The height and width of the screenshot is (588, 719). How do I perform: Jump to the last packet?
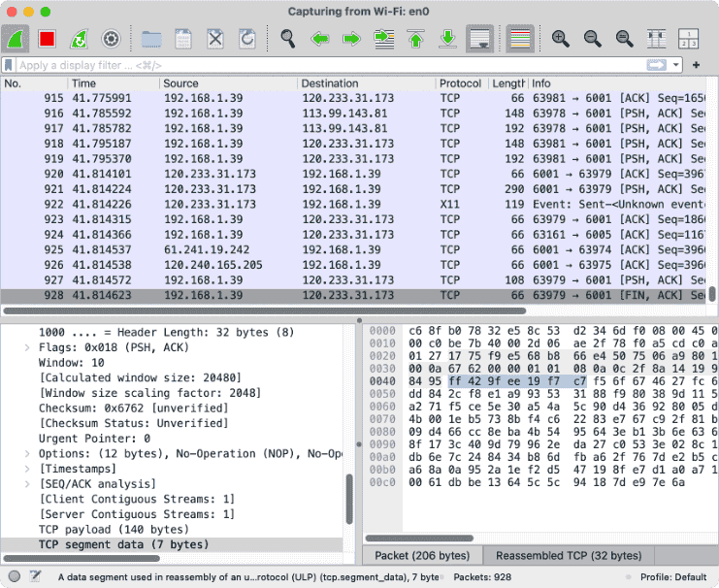tap(447, 39)
